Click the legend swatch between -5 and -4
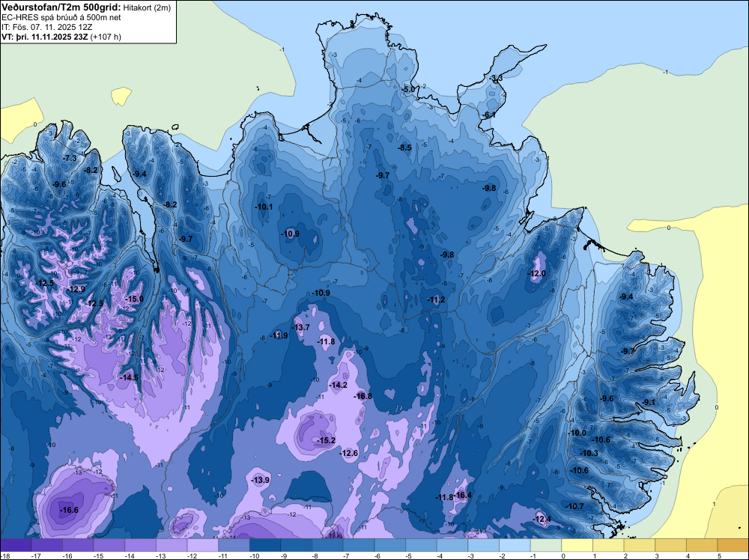Screen dimensions: 749x560 coord(421,545)
